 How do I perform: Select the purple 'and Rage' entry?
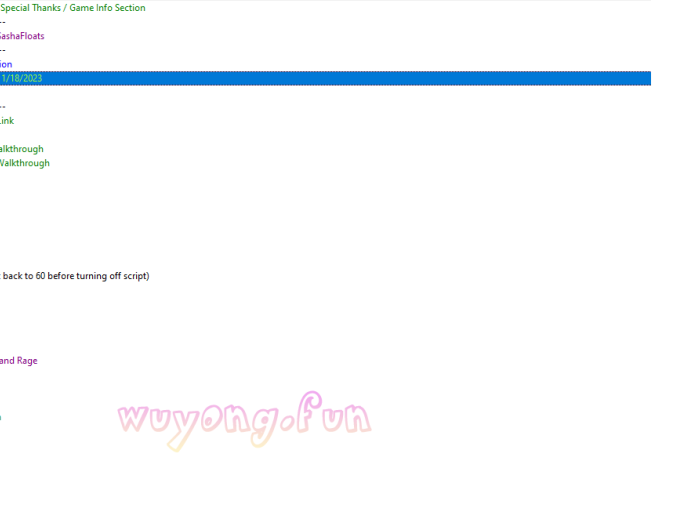coord(19,361)
